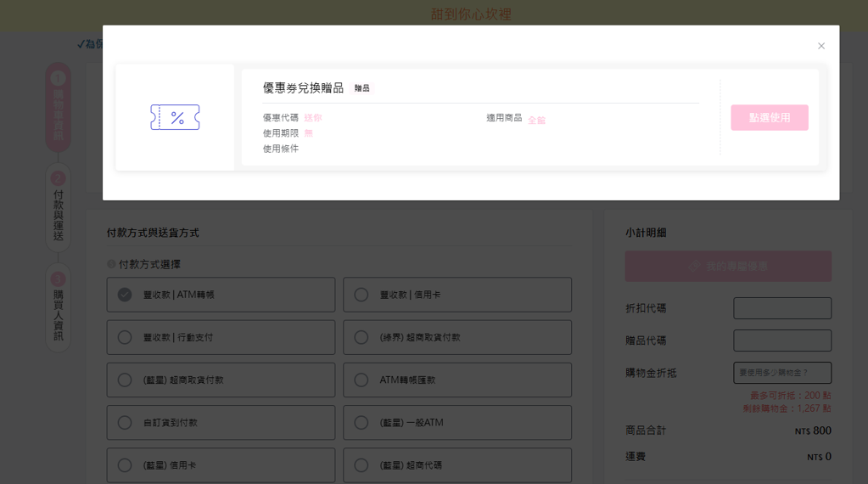Select 自訂貨到付款 payment option
Screen dimensions: 868x484
tap(221, 423)
